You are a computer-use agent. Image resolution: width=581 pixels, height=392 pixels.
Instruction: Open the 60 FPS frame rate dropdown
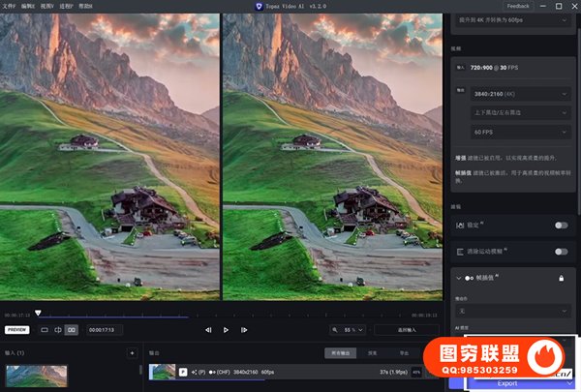coord(519,131)
